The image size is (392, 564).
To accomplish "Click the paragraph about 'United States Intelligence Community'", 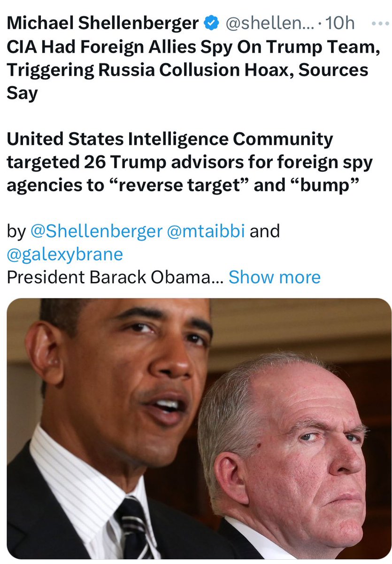I will [x=190, y=162].
